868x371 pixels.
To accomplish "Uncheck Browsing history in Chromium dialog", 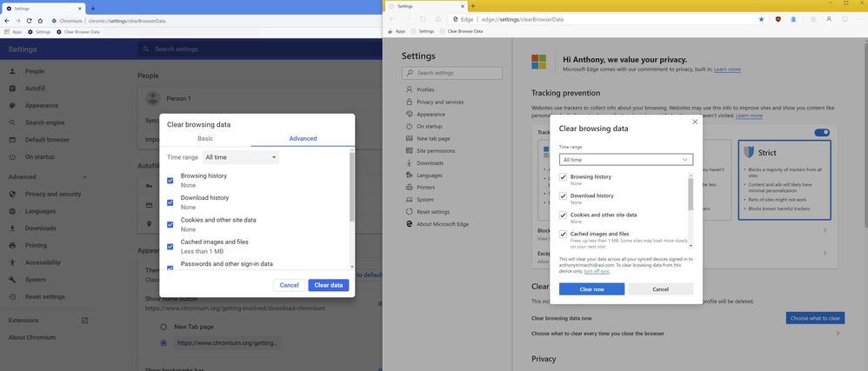I will (170, 180).
